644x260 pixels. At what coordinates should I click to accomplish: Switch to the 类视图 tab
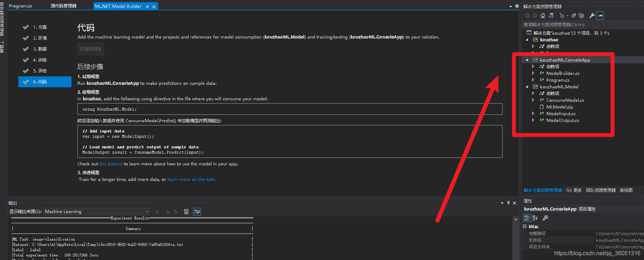[626, 190]
